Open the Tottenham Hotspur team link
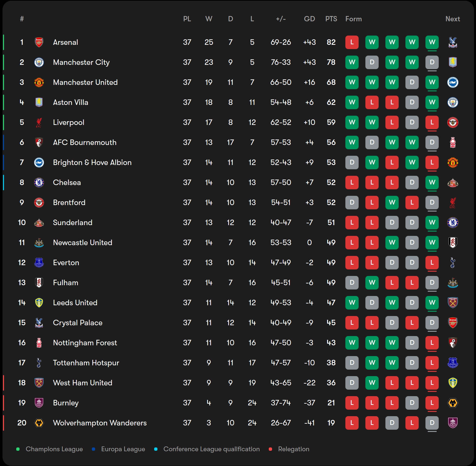The image size is (476, 466). click(x=86, y=363)
